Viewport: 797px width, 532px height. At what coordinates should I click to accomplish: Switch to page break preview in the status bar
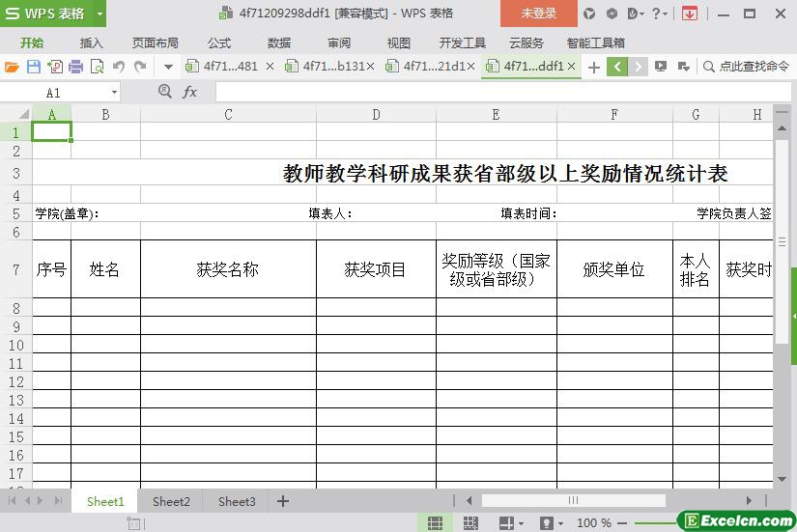pyautogui.click(x=470, y=523)
